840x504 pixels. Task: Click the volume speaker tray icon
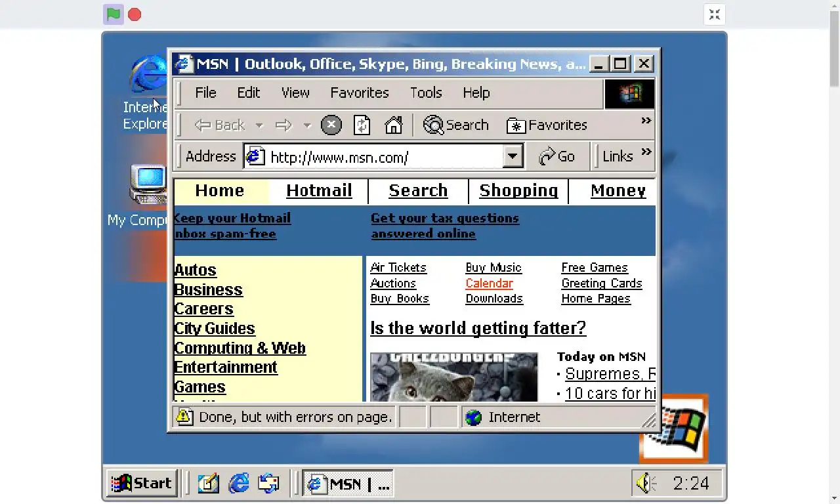(646, 484)
